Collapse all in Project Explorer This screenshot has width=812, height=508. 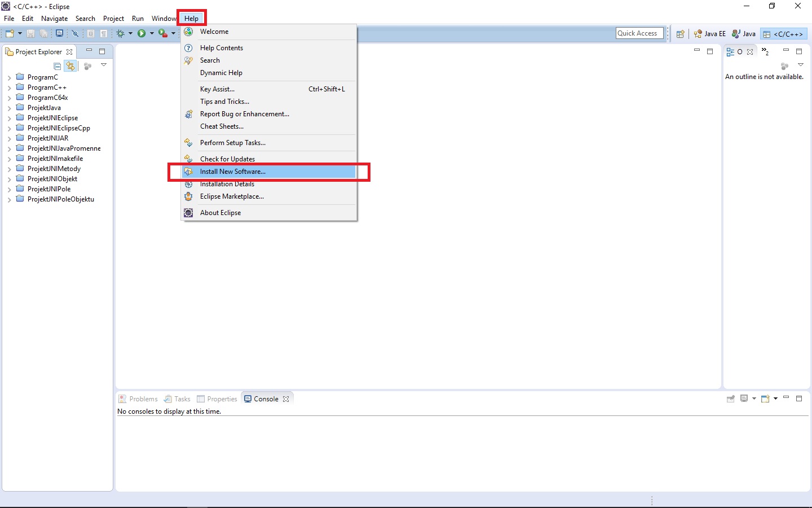click(58, 66)
